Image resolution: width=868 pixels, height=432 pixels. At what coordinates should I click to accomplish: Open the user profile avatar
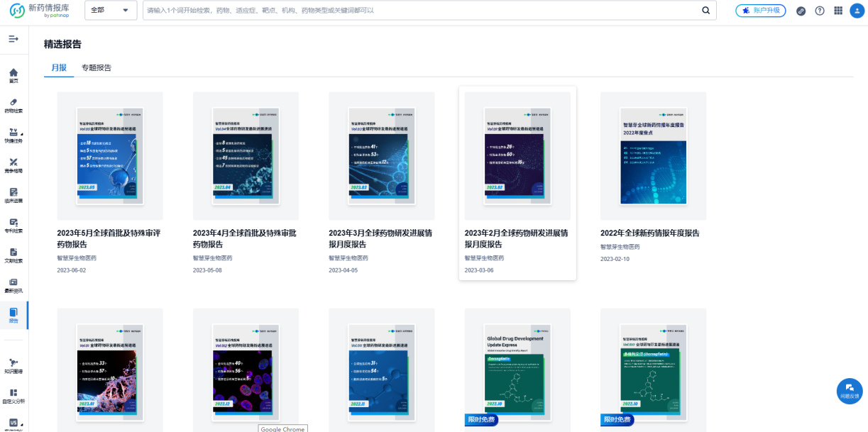click(x=857, y=11)
